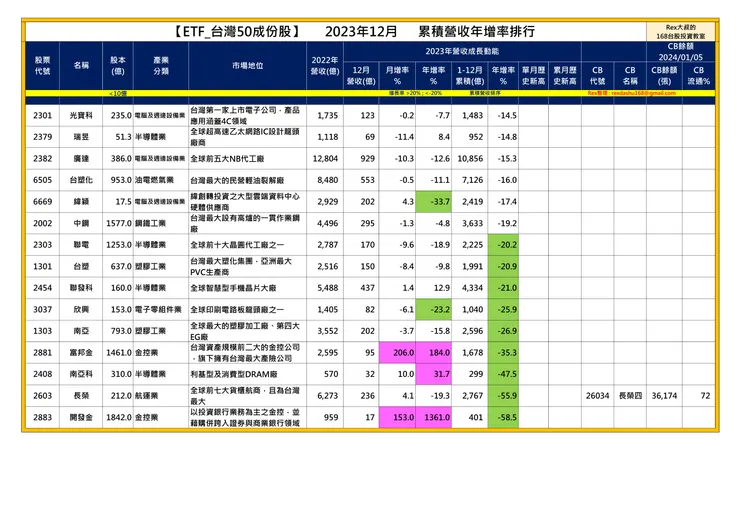Click 利基型及消費型DRAM廠 description cell
Image resolution: width=740 pixels, height=523 pixels.
[247, 374]
